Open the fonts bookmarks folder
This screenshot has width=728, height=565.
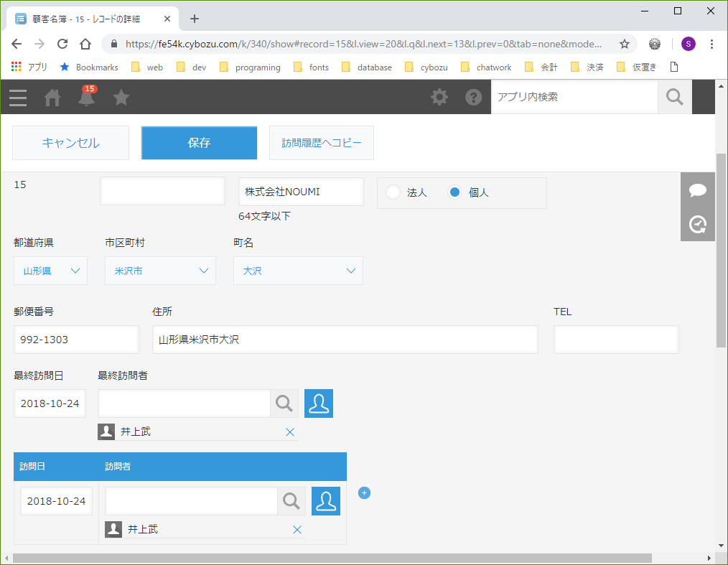click(311, 67)
